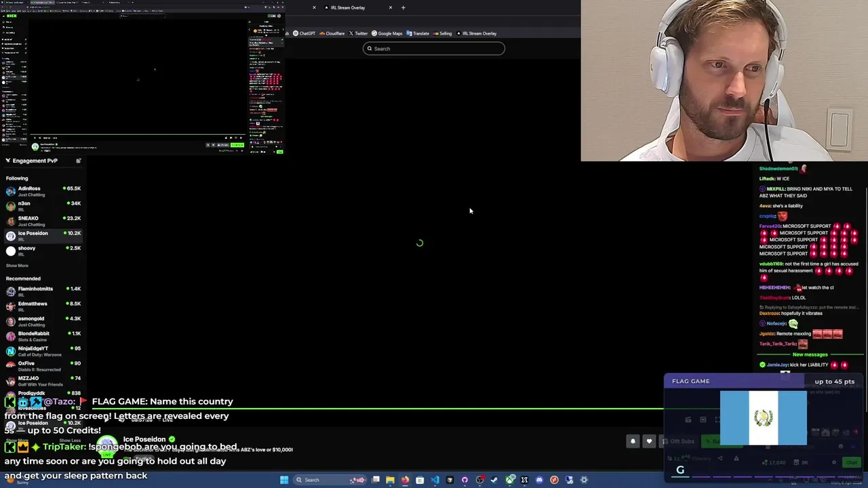
Task: Click the FLAG GAME flag image
Action: point(764,418)
